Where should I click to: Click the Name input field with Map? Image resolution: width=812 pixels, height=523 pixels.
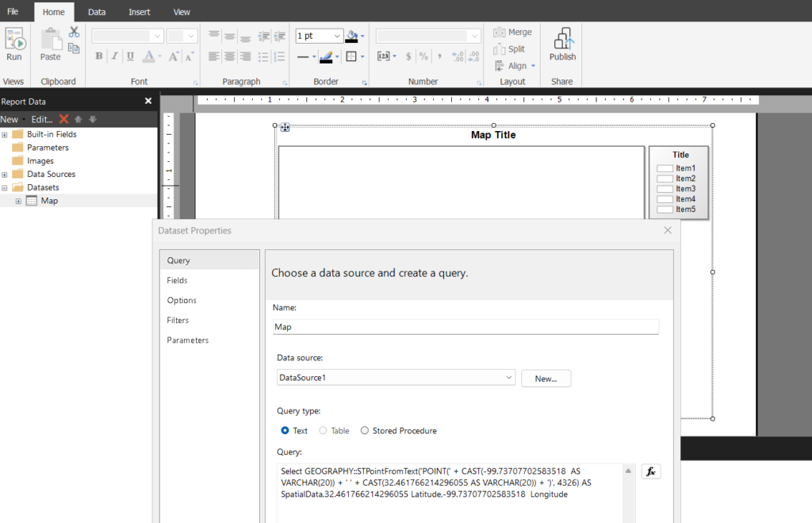point(465,326)
